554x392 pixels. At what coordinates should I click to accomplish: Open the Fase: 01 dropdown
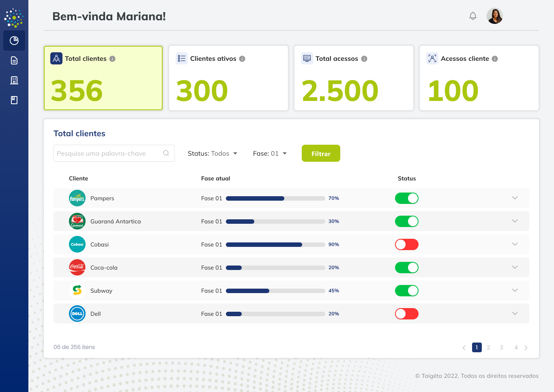pos(270,154)
